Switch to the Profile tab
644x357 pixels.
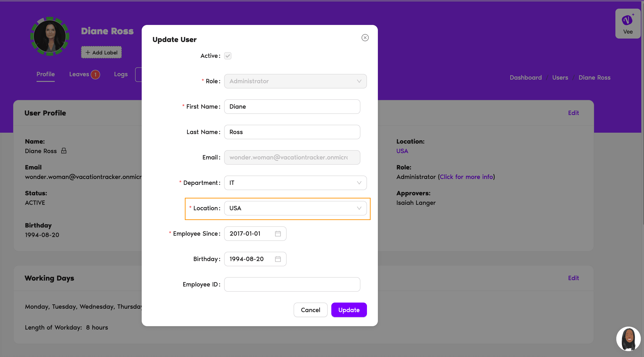click(45, 74)
